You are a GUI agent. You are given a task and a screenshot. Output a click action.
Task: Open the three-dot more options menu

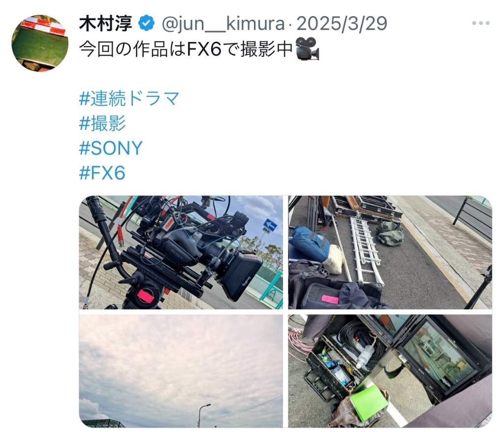480,23
